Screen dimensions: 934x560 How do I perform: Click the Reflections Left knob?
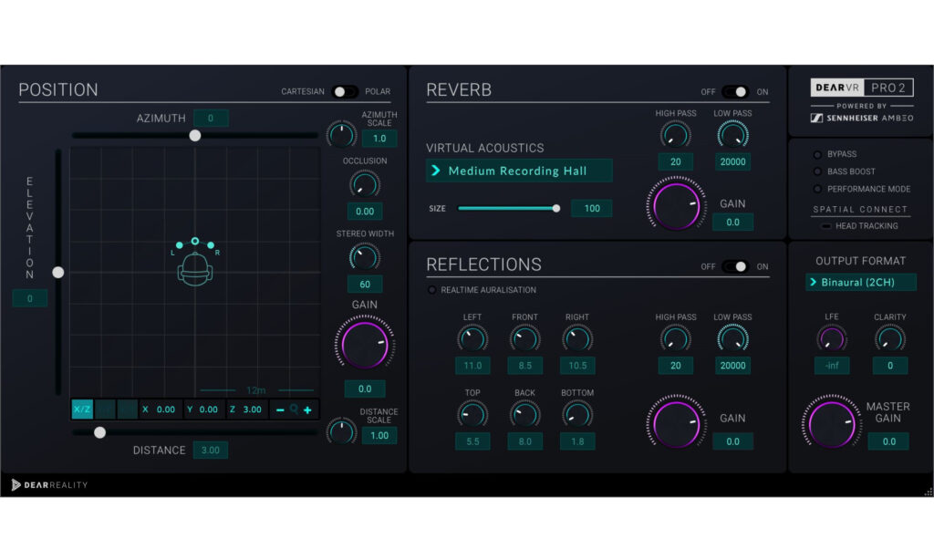click(x=472, y=338)
